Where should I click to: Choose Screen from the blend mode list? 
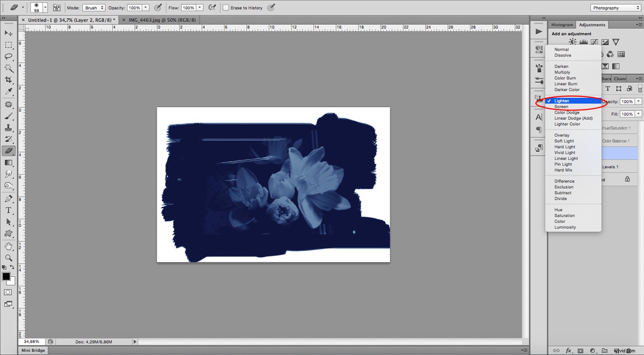(x=561, y=106)
